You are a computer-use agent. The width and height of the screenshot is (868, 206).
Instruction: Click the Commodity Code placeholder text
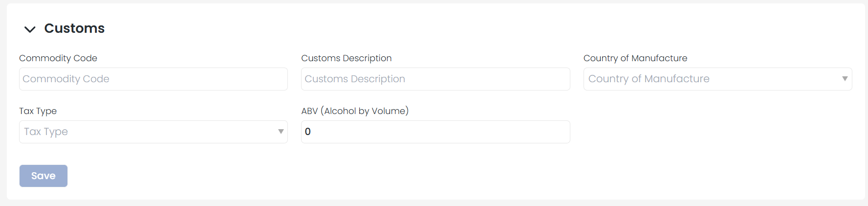66,79
